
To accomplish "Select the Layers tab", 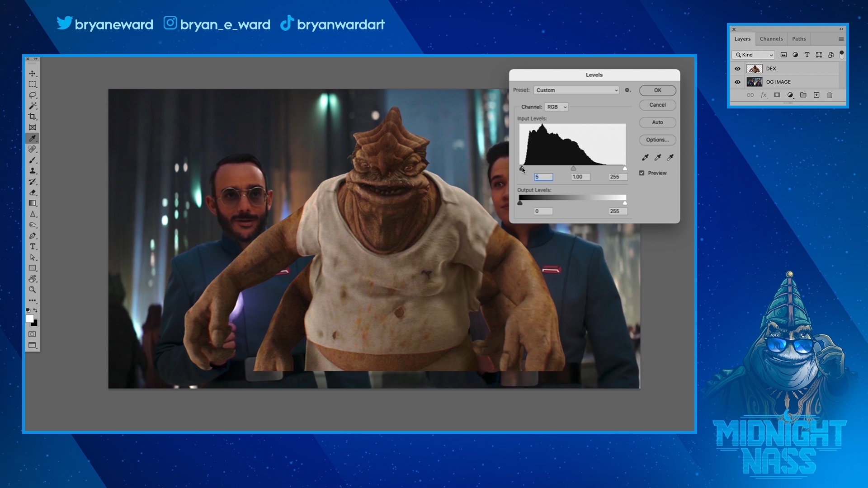I will [742, 39].
